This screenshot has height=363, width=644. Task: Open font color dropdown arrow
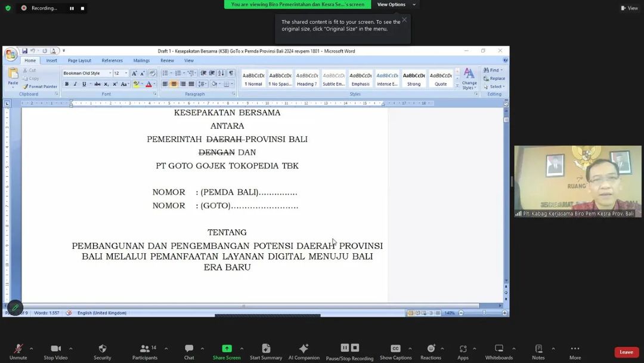point(154,84)
